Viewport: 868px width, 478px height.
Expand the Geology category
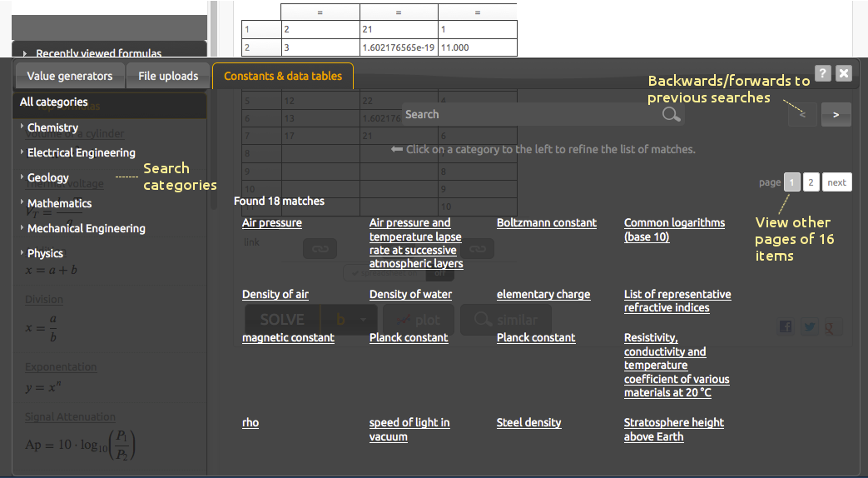48,178
